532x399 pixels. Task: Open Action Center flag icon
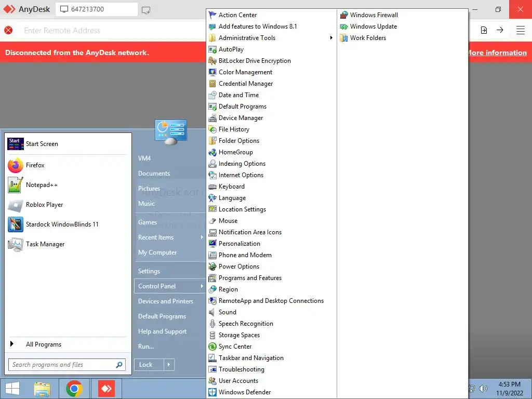tap(212, 15)
